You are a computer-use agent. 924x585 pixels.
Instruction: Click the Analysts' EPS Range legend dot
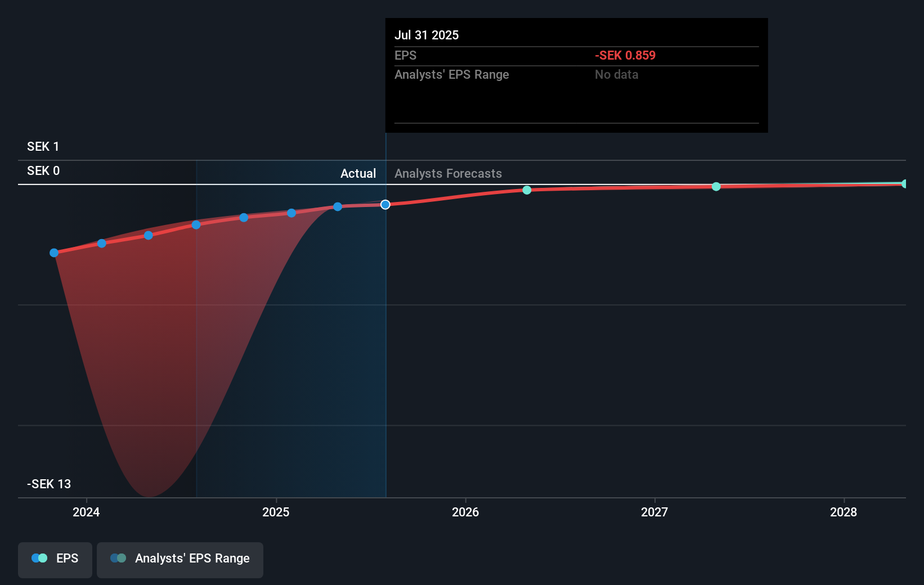(x=118, y=557)
